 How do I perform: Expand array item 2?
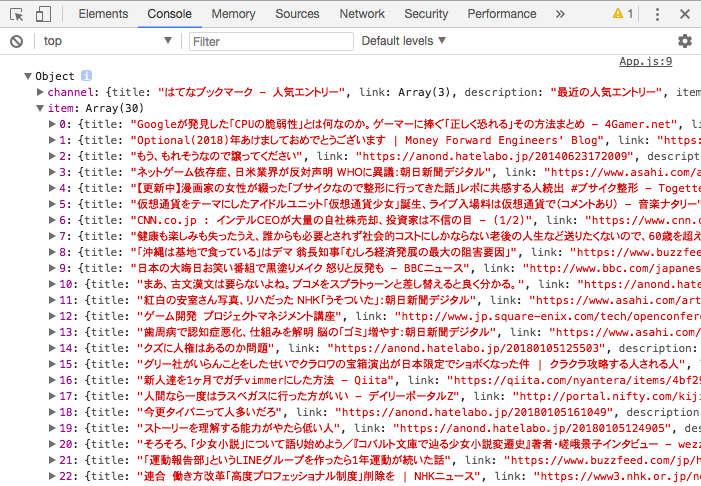pyautogui.click(x=52, y=156)
